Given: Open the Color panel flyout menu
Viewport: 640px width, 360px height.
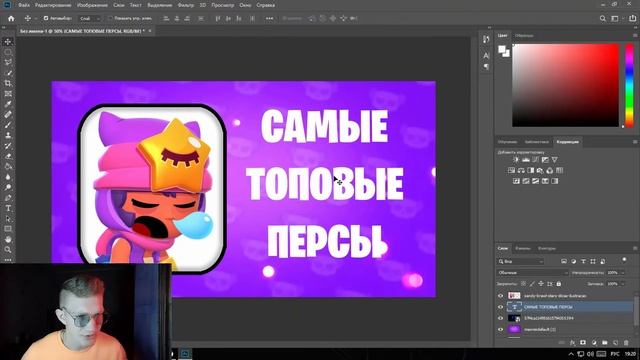Looking at the screenshot, I should coord(635,36).
